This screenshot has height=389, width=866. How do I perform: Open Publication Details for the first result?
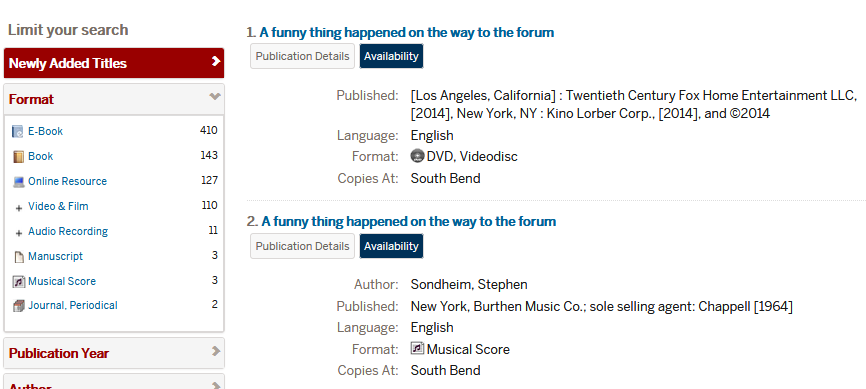pyautogui.click(x=302, y=56)
